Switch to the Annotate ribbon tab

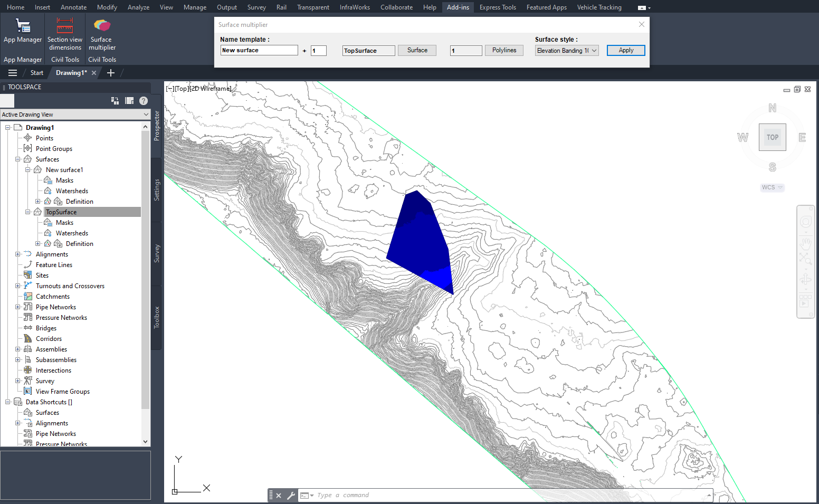(73, 7)
